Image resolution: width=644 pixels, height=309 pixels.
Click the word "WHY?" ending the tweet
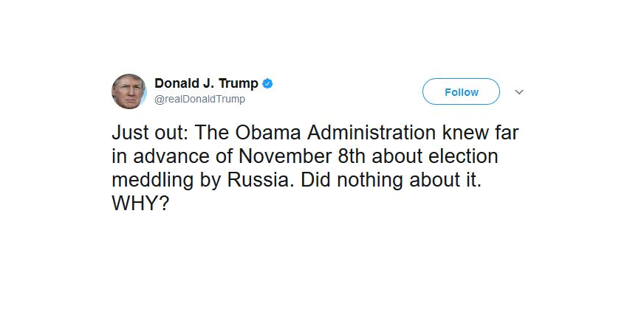(x=140, y=204)
